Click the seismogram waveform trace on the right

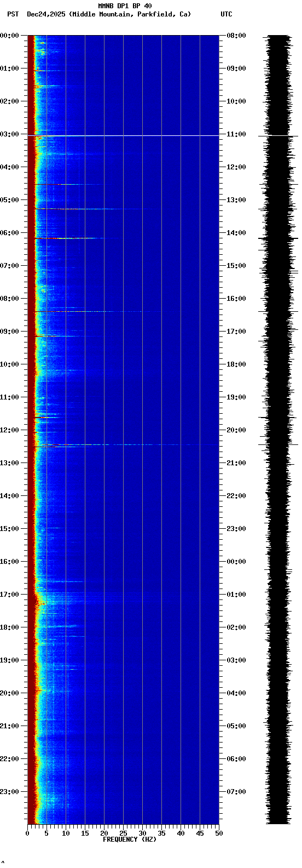[x=278, y=430]
